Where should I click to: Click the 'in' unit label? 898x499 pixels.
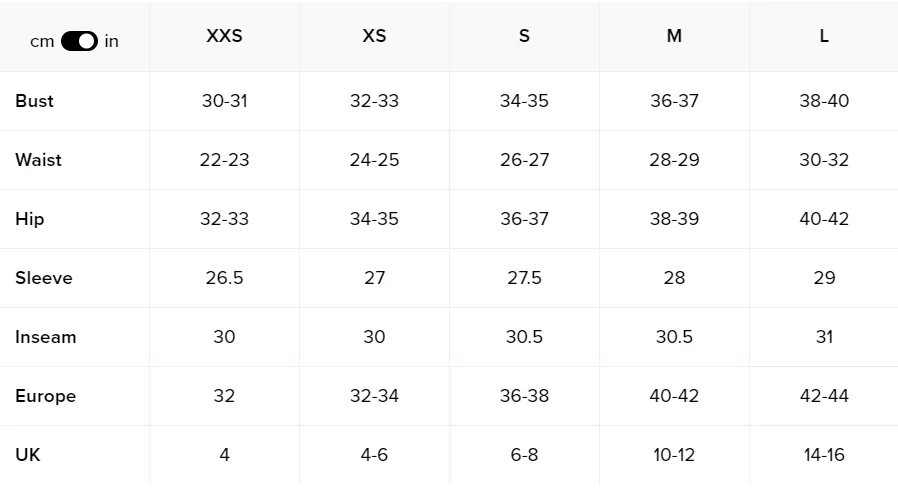point(111,41)
